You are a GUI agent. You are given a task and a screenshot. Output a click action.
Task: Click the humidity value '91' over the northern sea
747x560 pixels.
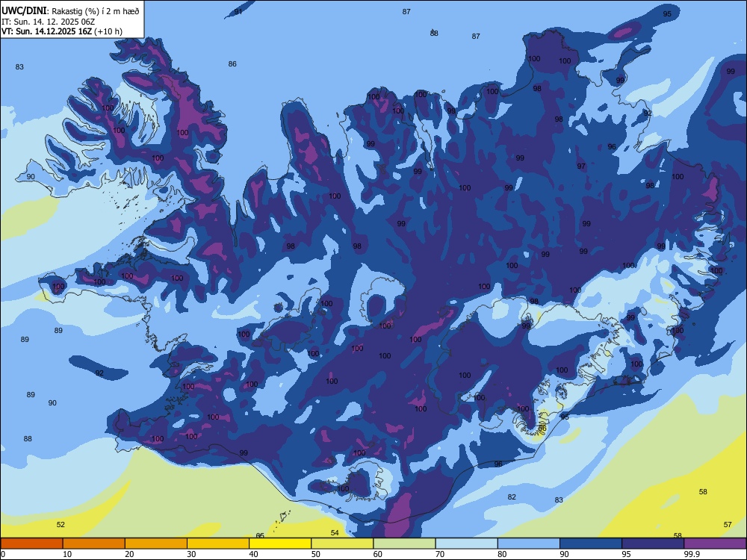(238, 11)
